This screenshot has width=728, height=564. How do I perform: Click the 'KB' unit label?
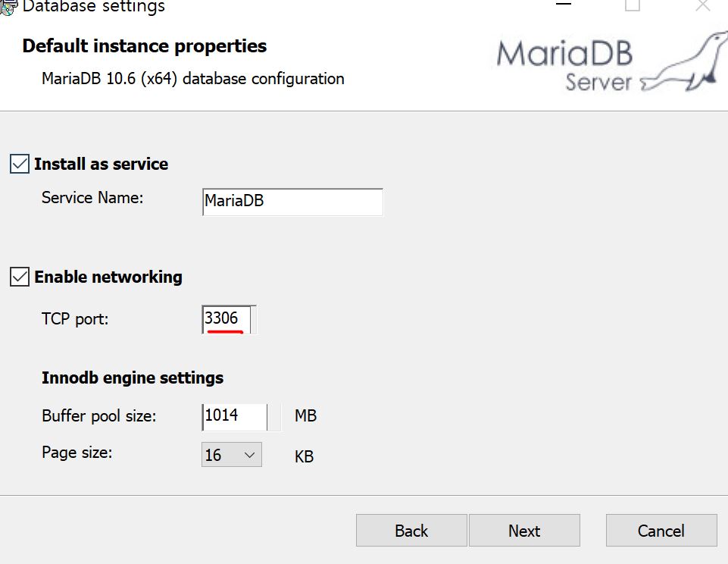coord(304,456)
